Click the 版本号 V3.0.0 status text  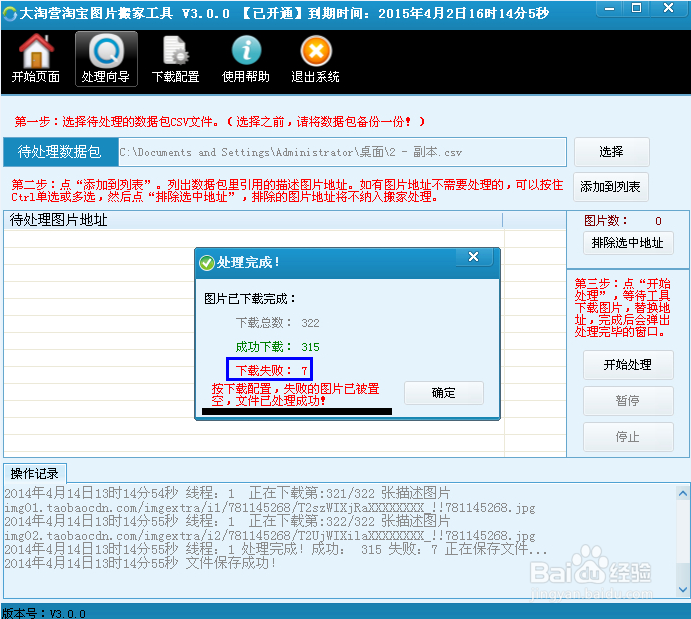pos(44,613)
